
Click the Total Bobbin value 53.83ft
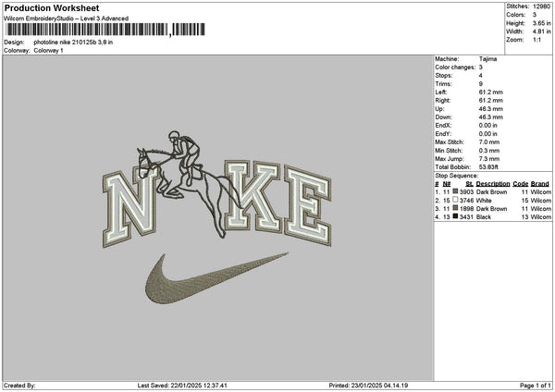pyautogui.click(x=488, y=167)
